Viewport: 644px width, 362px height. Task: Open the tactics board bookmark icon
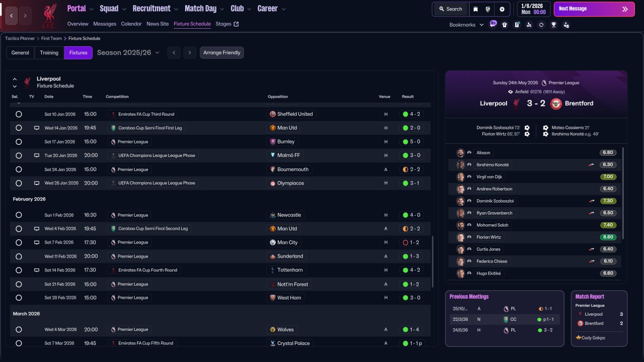tap(517, 25)
